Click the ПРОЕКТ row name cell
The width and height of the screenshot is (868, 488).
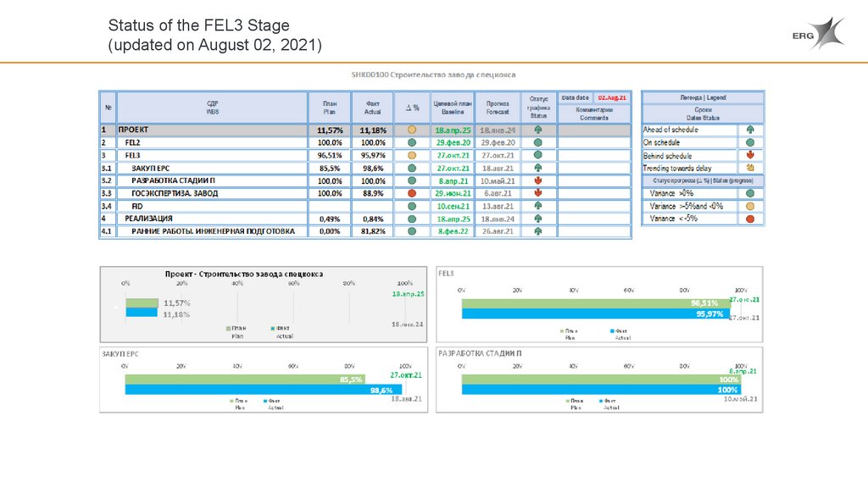click(x=213, y=130)
